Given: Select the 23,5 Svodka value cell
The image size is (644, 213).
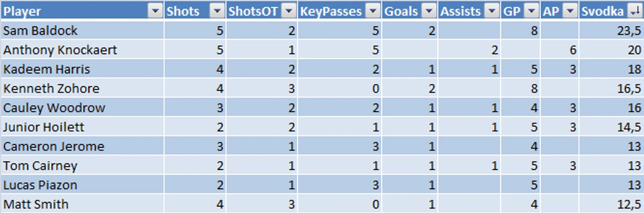Looking at the screenshot, I should (611, 30).
